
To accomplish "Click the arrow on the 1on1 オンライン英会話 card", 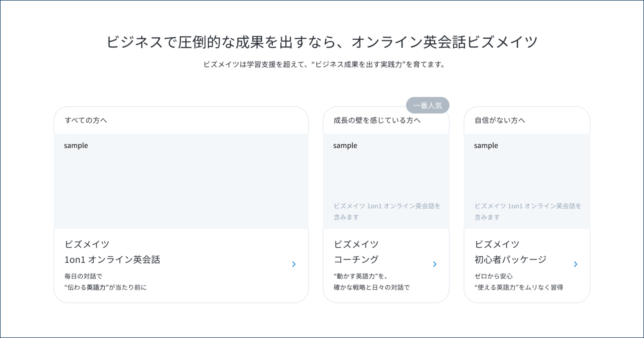I will (x=294, y=264).
